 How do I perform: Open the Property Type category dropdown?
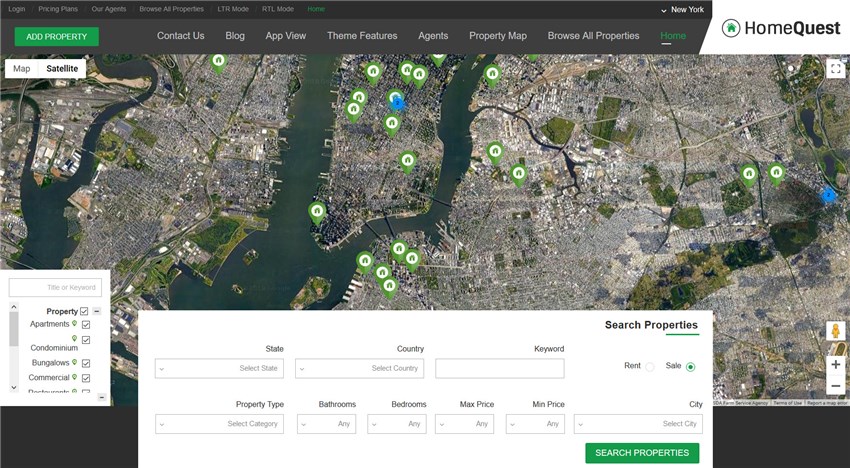[x=219, y=424]
